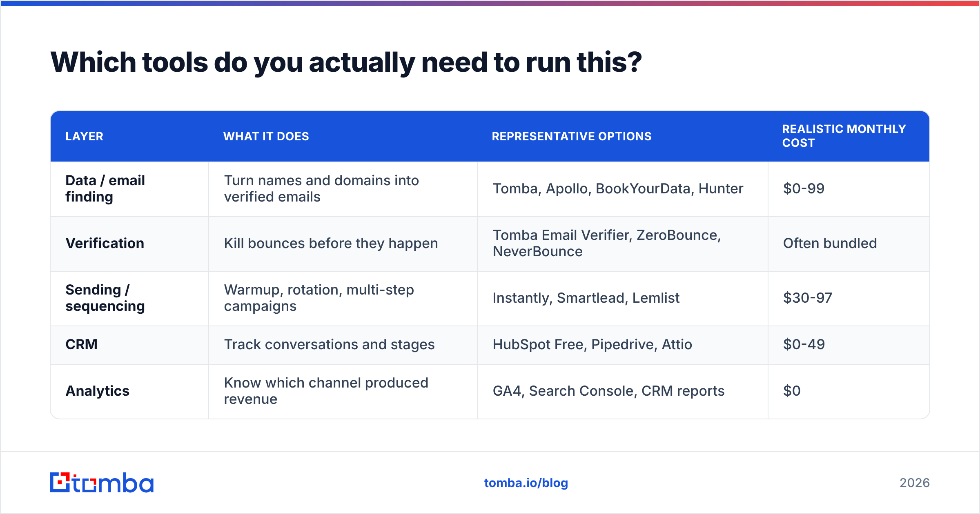This screenshot has width=980, height=514.
Task: Click 'Turn names and domains into verified emails'
Action: tap(343, 189)
